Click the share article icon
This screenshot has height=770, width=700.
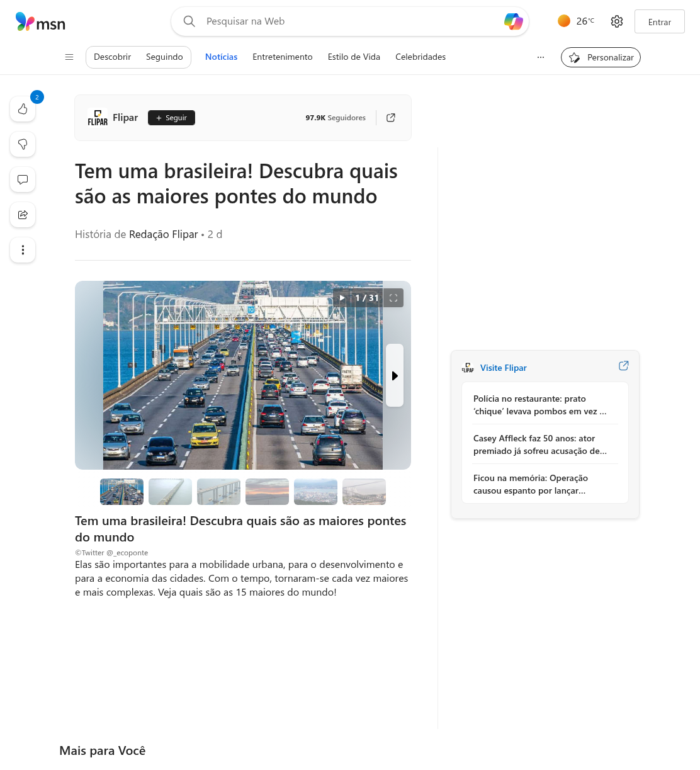[23, 215]
